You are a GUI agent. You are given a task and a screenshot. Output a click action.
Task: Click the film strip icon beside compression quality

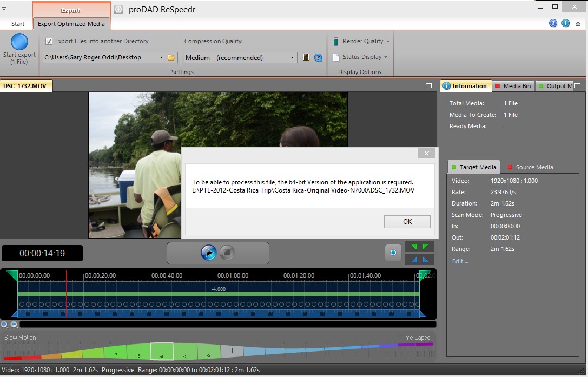[x=306, y=57]
